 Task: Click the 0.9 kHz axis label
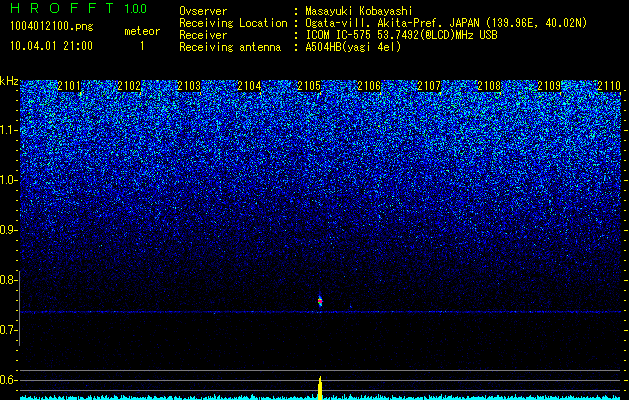click(8, 230)
